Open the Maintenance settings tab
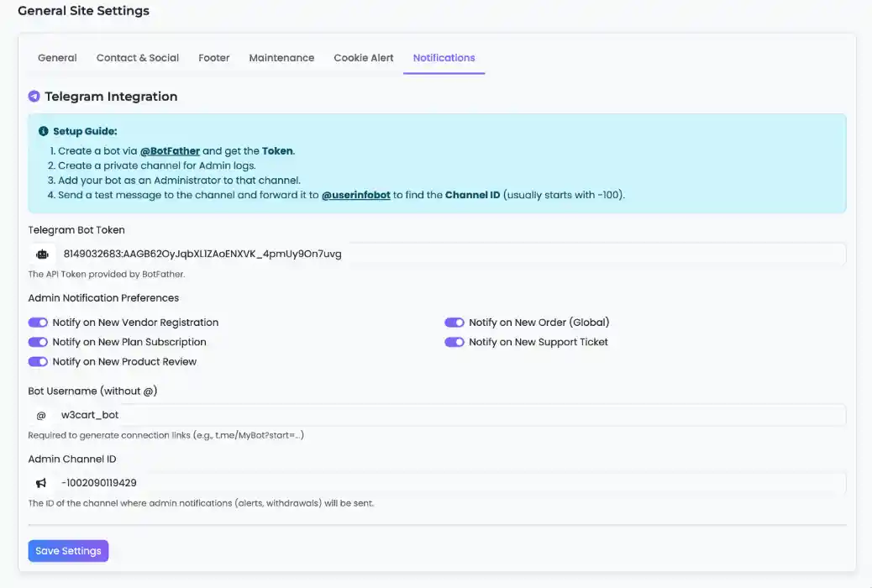872x588 pixels. pos(281,57)
